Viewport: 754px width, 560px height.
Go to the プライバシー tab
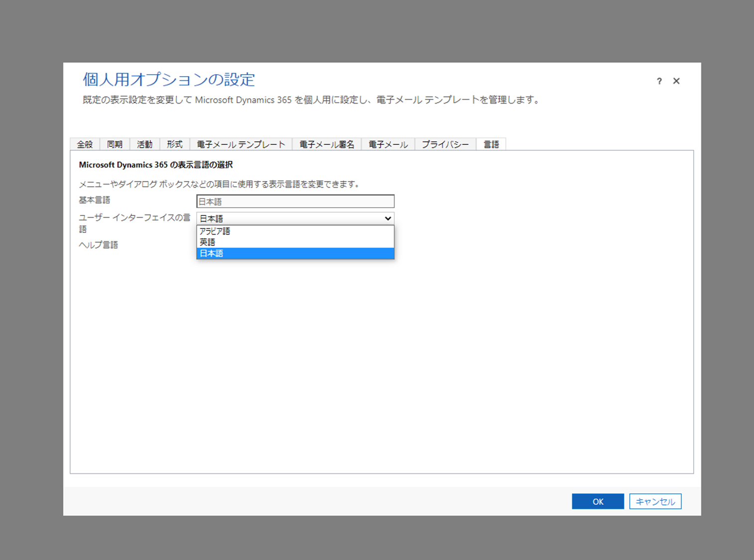click(x=445, y=144)
